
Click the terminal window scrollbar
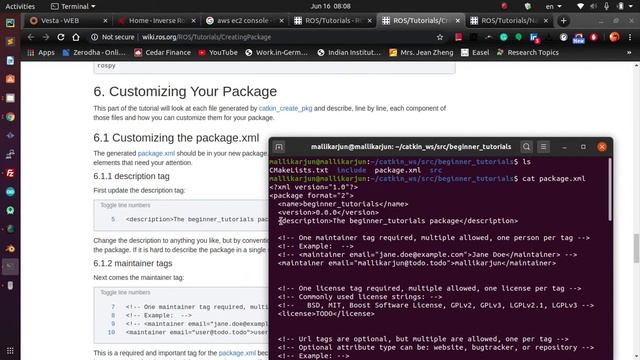(x=610, y=190)
